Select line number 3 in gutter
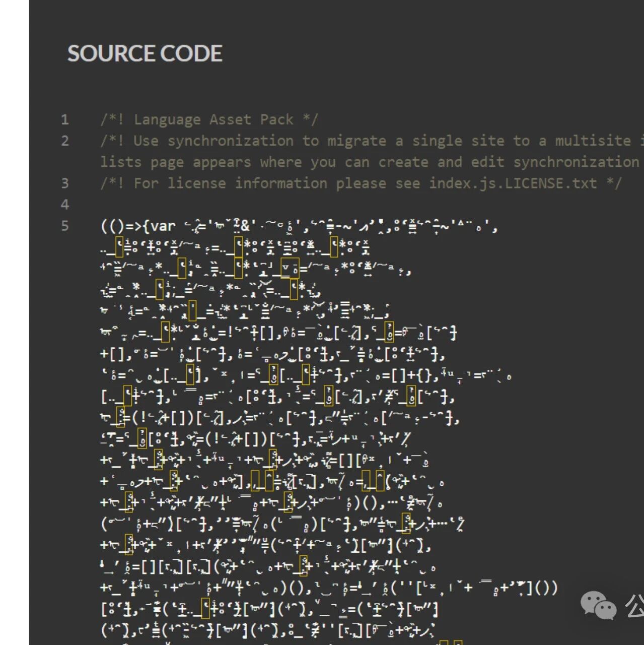 pos(65,183)
